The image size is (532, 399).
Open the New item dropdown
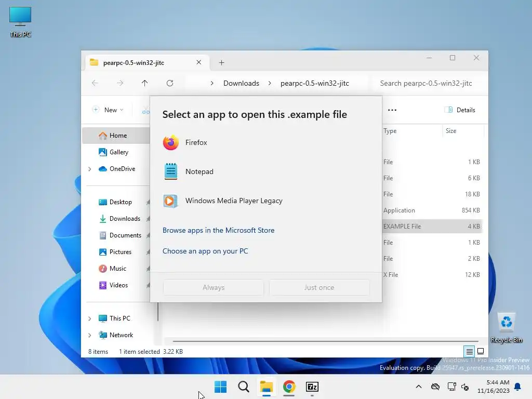tap(108, 110)
